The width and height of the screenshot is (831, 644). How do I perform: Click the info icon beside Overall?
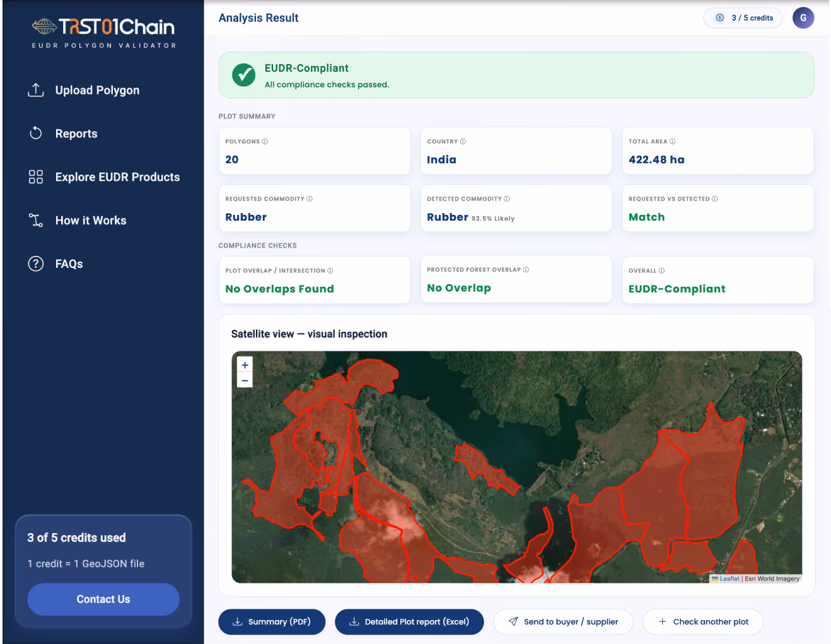click(661, 270)
